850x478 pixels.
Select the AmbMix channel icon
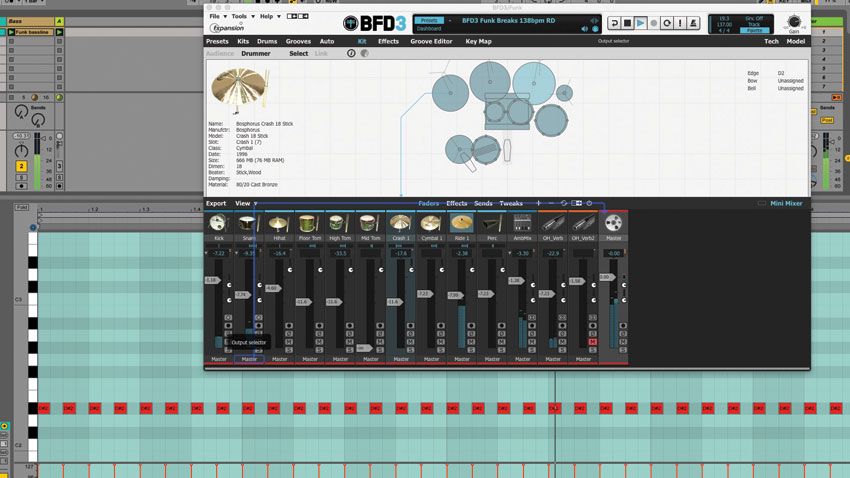522,224
